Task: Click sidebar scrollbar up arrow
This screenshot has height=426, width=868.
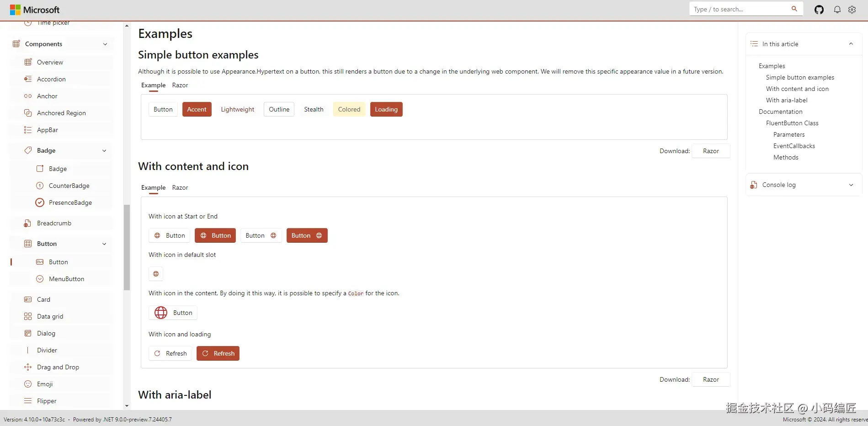Action: pos(127,26)
